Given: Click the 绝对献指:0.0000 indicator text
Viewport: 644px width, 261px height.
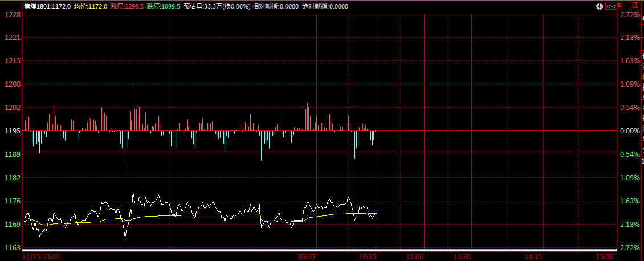Looking at the screenshot, I should (x=325, y=6).
